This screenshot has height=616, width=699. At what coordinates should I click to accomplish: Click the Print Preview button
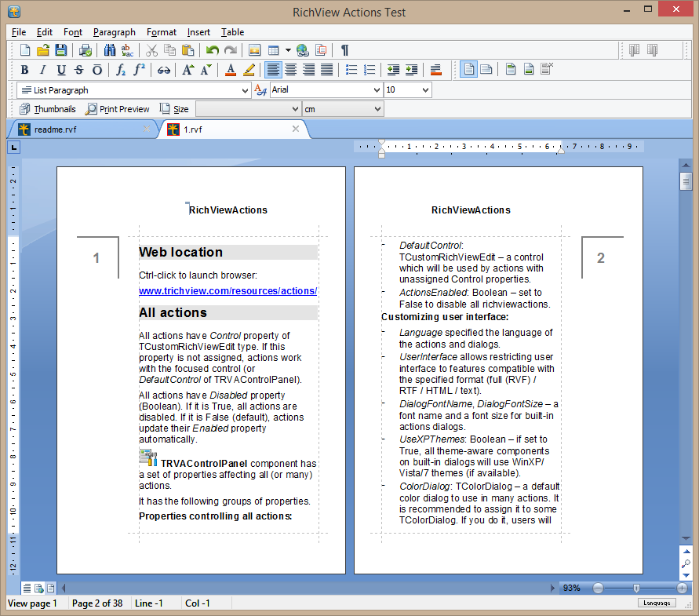[x=118, y=109]
